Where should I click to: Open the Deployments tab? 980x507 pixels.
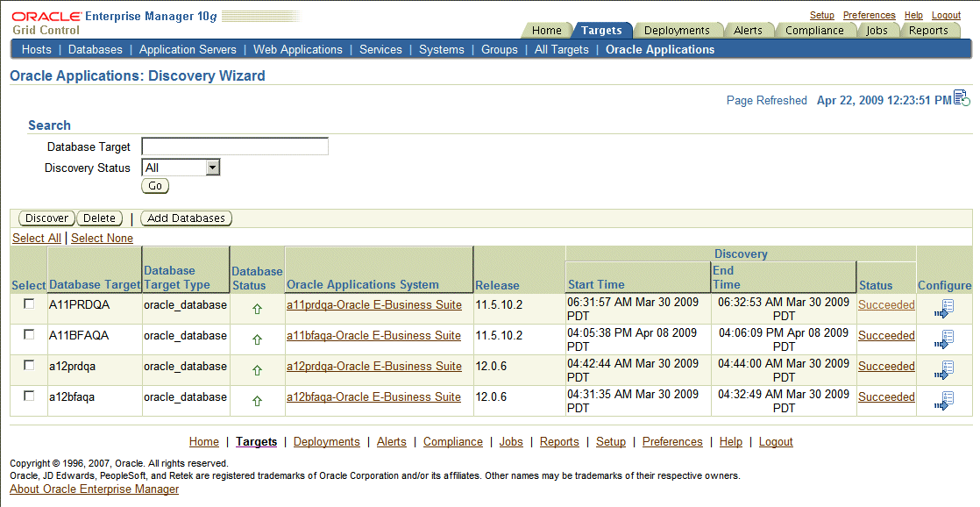[677, 30]
